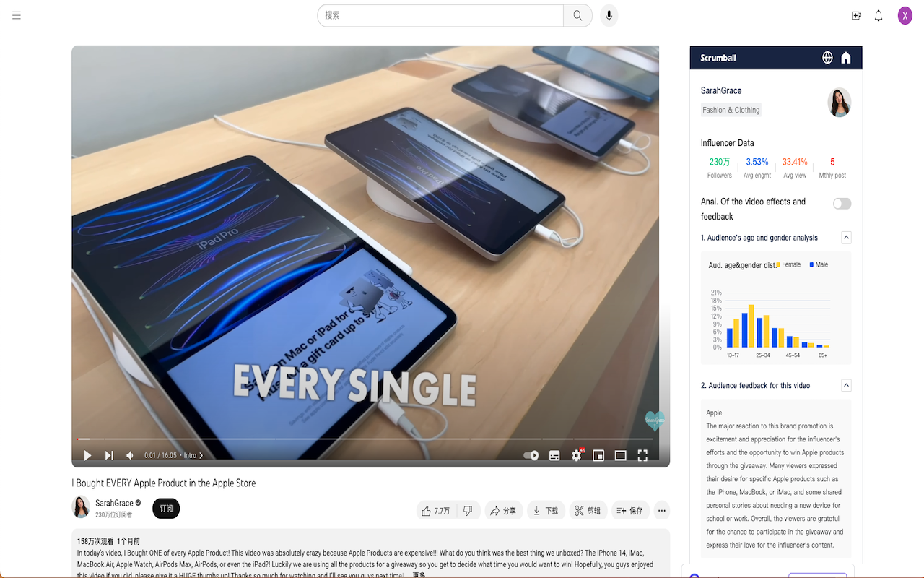Toggle subtitles on the player
This screenshot has width=924, height=578.
click(x=554, y=455)
